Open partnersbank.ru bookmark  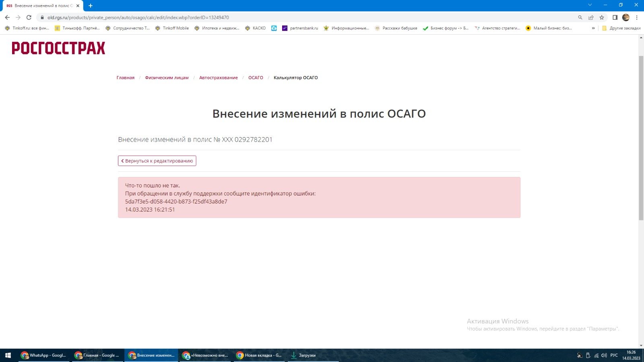(300, 28)
